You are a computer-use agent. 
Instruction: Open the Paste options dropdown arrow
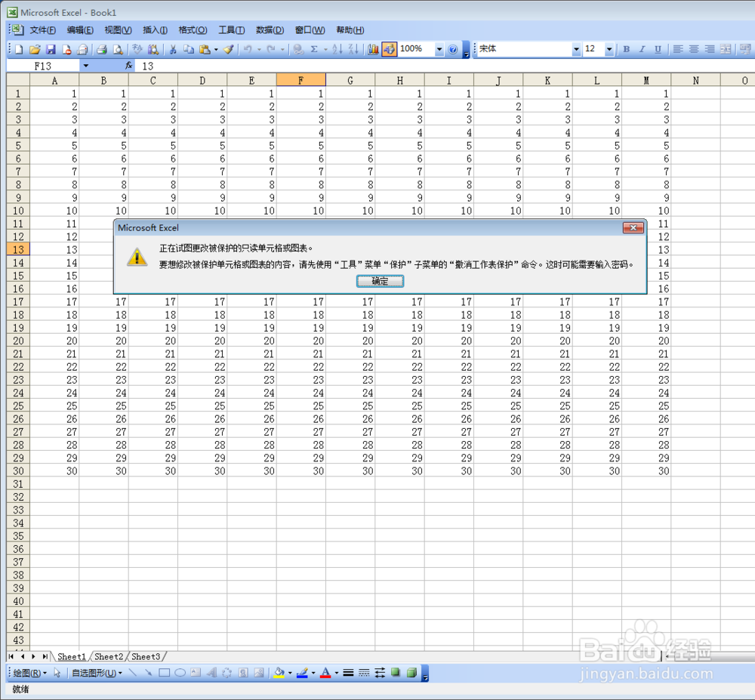(x=216, y=49)
